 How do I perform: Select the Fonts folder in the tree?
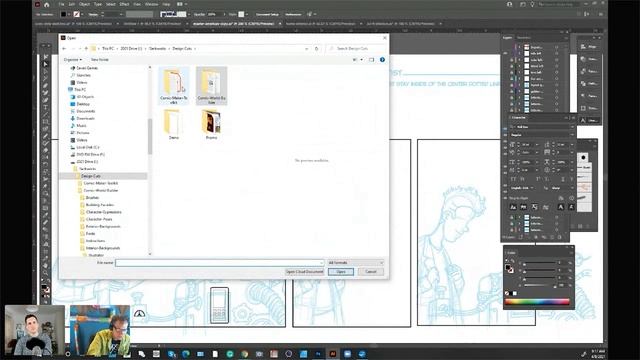(x=91, y=233)
